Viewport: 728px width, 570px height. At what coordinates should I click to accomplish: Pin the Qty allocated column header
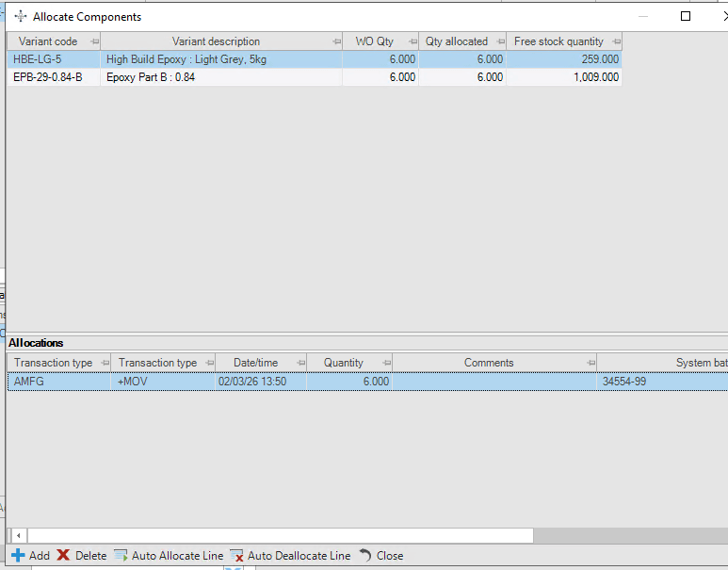click(x=500, y=41)
